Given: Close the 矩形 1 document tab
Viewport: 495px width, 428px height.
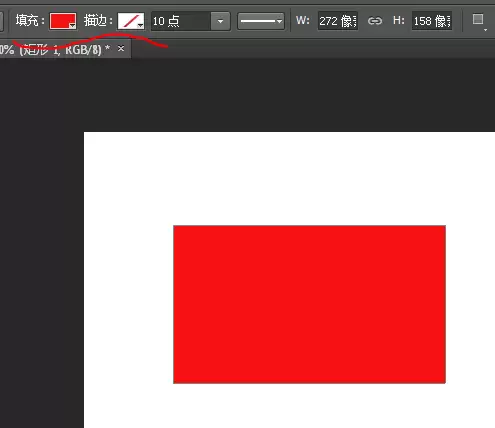Looking at the screenshot, I should (121, 49).
